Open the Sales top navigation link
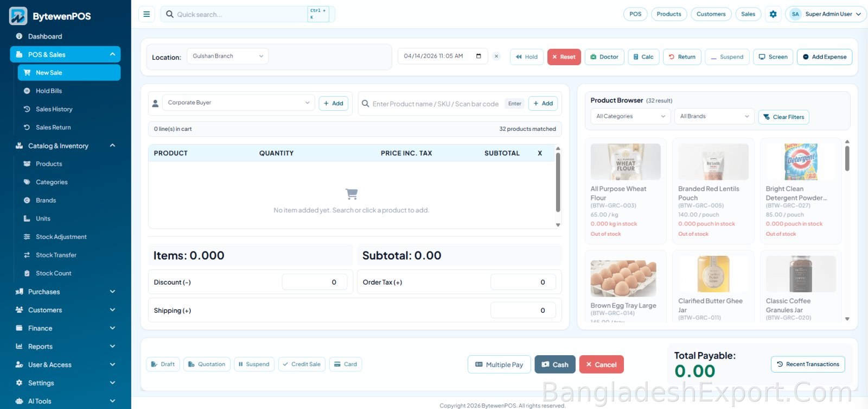 [x=748, y=14]
